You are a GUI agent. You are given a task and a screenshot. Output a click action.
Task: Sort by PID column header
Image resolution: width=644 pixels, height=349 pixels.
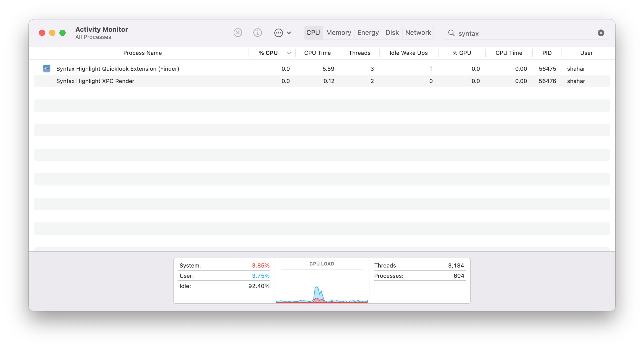click(x=547, y=53)
